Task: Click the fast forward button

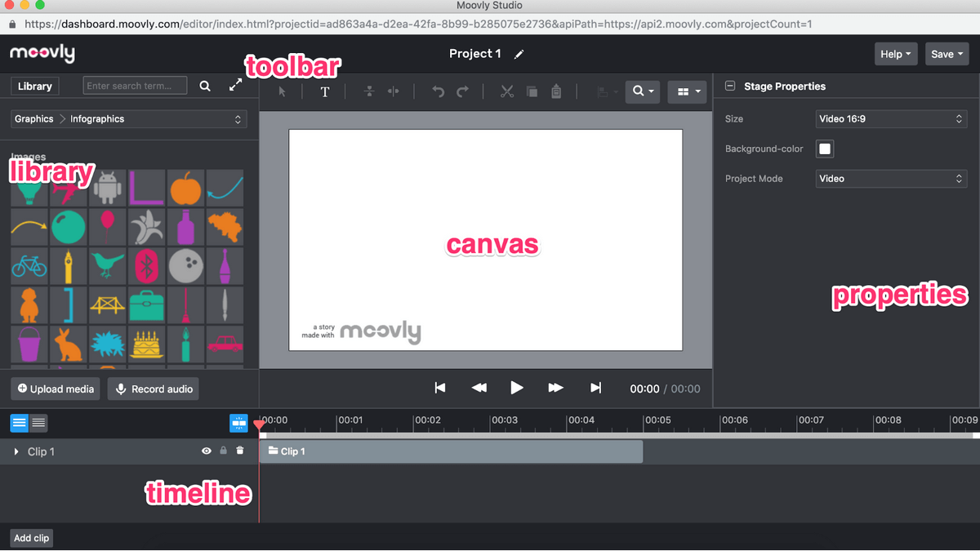Action: pyautogui.click(x=555, y=389)
